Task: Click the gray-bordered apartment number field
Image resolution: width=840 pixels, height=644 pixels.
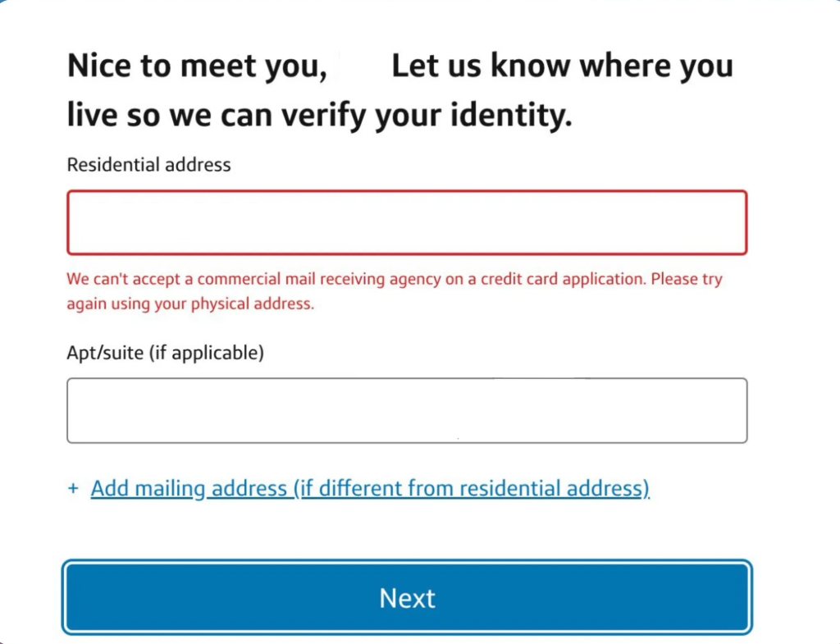Action: point(406,410)
